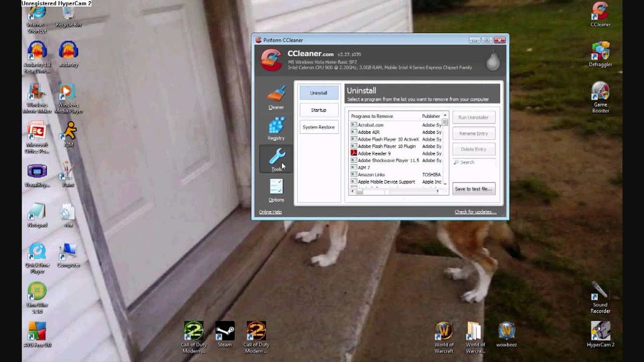Open CCleaner Options section
The height and width of the screenshot is (362, 644).
(276, 191)
